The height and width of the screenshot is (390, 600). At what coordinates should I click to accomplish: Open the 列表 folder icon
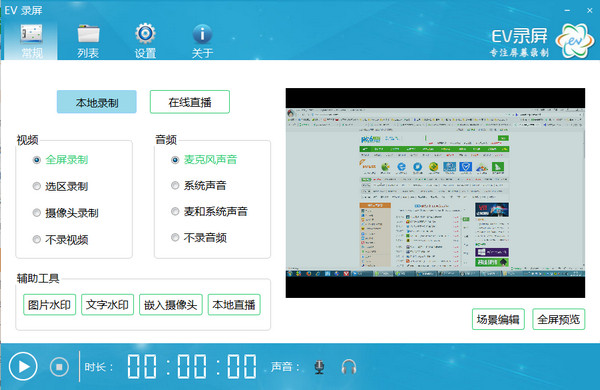(88, 34)
